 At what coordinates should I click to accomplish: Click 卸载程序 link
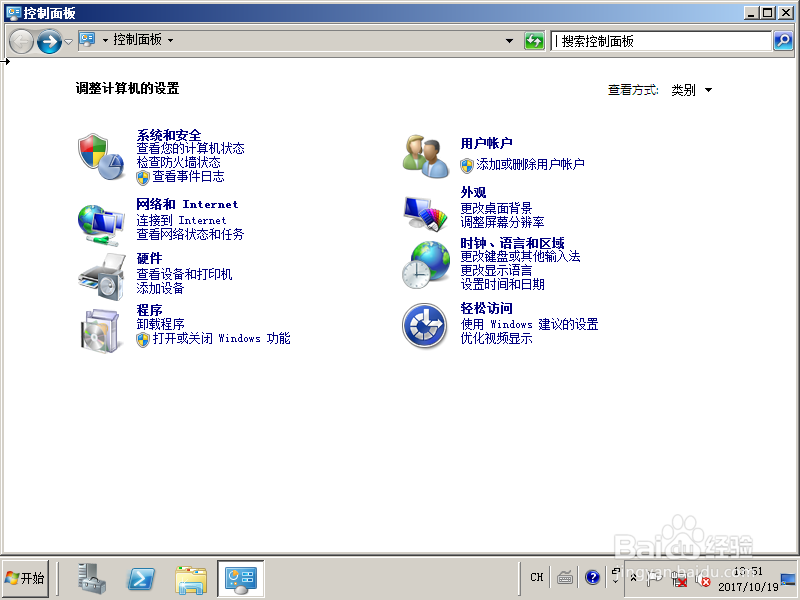(160, 324)
